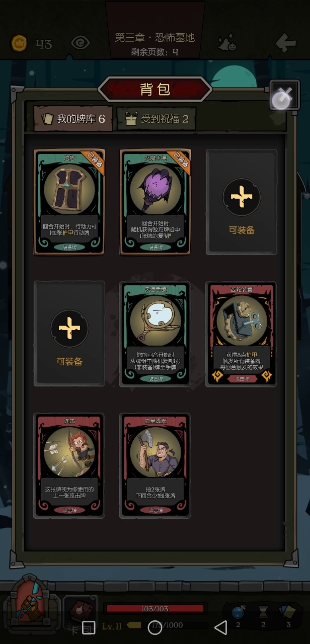
Task: Pick the 力量透支 axe warrior card
Action: [x=155, y=465]
